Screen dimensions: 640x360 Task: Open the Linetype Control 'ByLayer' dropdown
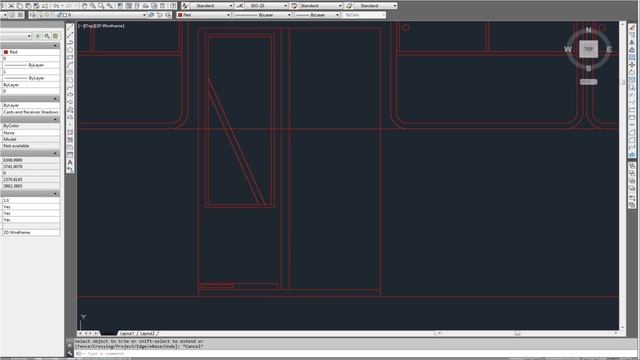pyautogui.click(x=262, y=15)
